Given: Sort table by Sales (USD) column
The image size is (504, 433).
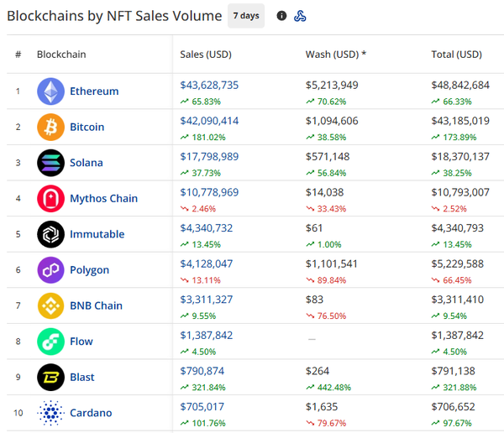Looking at the screenshot, I should pyautogui.click(x=206, y=55).
